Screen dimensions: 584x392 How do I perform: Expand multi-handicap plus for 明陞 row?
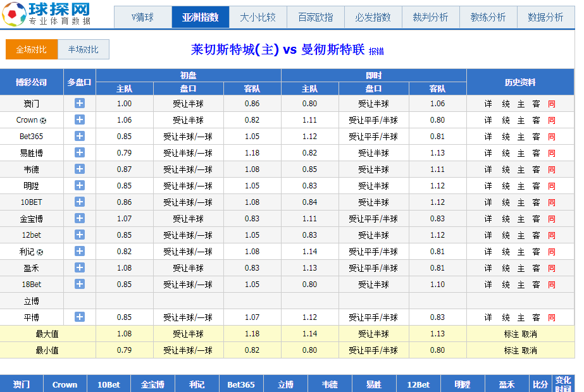[x=79, y=185]
